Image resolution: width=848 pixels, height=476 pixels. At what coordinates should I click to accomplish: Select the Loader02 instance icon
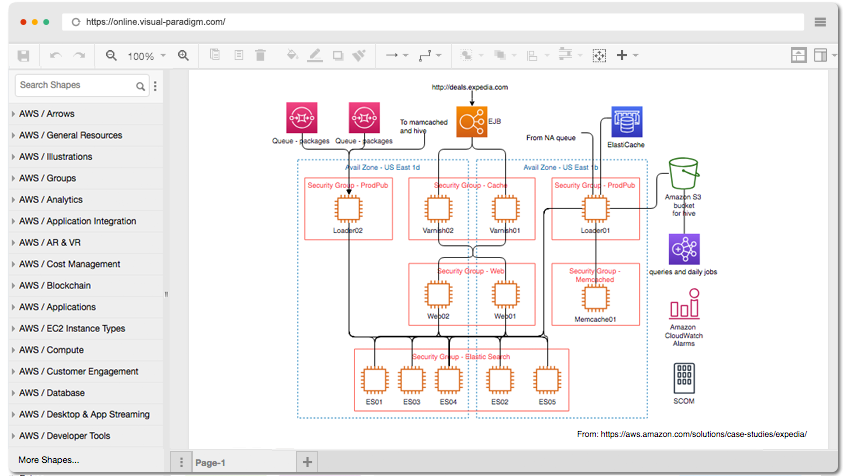(x=349, y=209)
